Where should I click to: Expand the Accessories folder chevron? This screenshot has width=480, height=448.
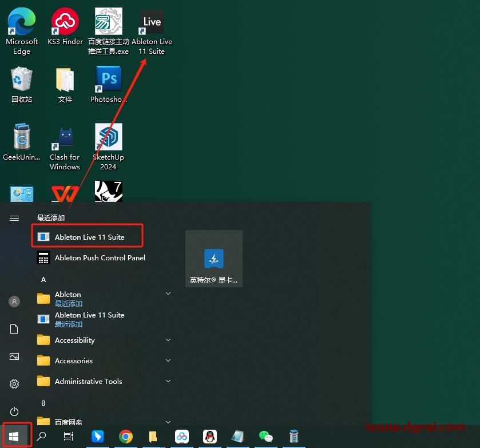point(168,360)
